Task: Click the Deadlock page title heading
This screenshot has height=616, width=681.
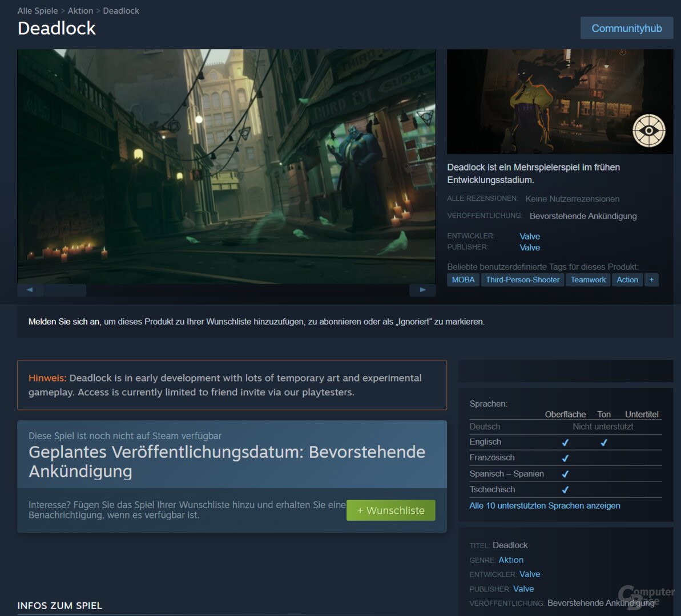Action: (x=57, y=28)
